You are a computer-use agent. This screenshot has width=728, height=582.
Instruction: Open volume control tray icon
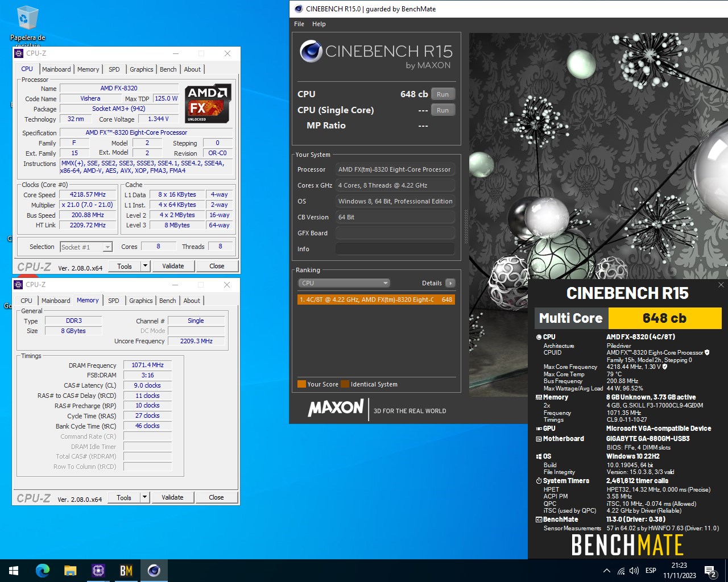pyautogui.click(x=634, y=571)
